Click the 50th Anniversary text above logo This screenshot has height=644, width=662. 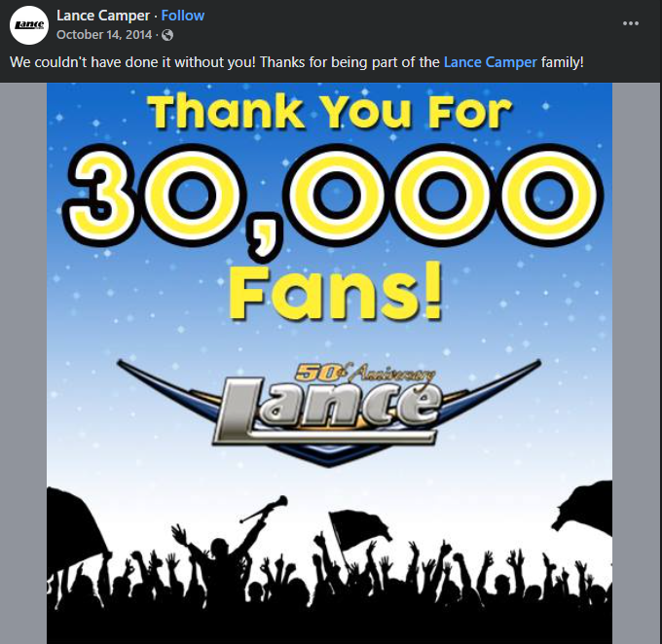pos(366,372)
